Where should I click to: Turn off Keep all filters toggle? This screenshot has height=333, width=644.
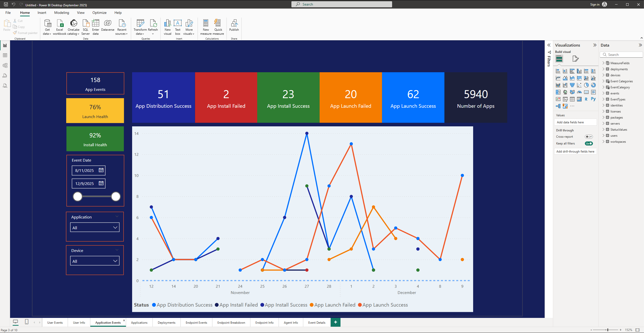[x=589, y=143]
